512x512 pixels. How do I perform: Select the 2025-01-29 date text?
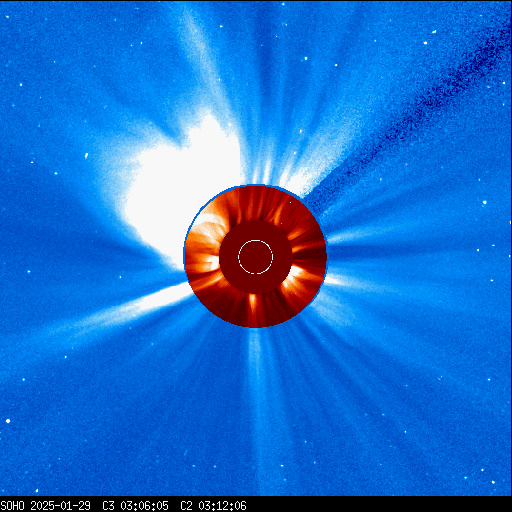click(x=60, y=506)
